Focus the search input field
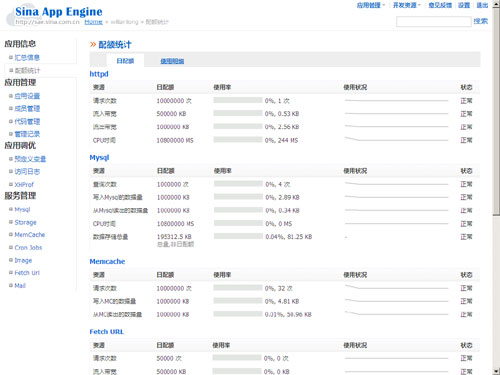 click(x=434, y=22)
